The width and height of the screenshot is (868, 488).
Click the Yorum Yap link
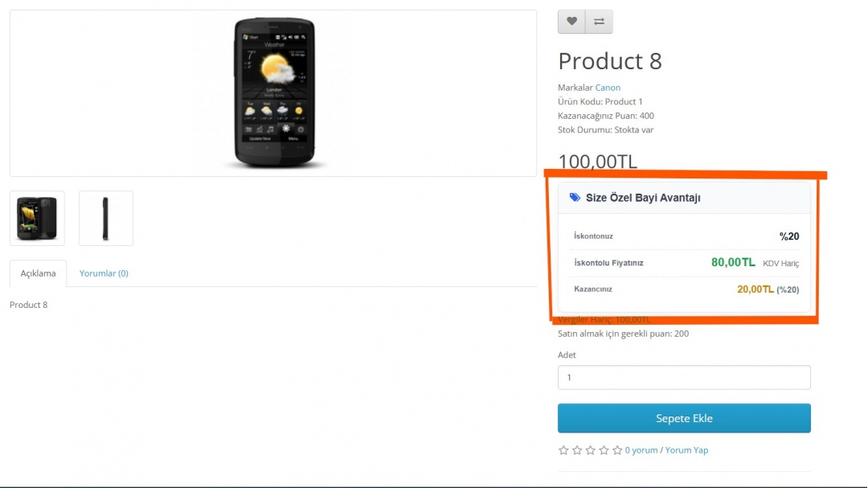686,450
